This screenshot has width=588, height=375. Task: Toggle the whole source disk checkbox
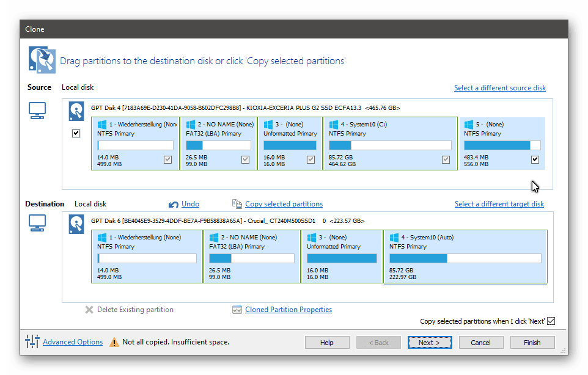[x=76, y=133]
